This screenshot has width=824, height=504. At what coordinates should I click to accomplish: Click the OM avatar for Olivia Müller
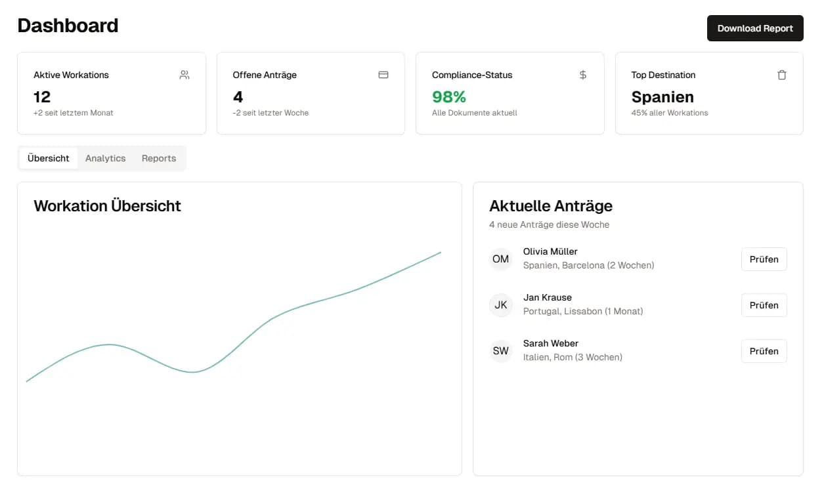[501, 259]
